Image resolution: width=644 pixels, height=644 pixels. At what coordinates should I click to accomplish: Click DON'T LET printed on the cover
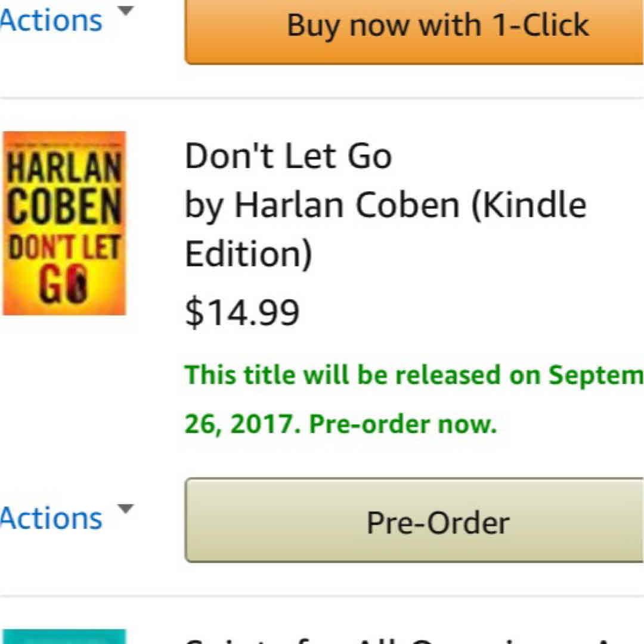(x=64, y=248)
